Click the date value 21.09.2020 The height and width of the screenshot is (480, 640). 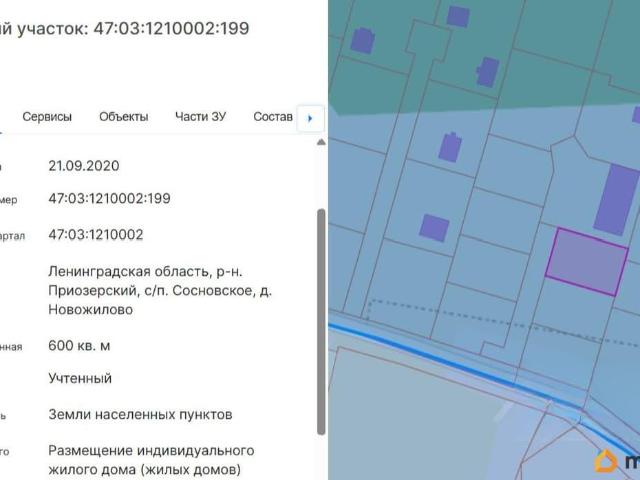tap(84, 166)
